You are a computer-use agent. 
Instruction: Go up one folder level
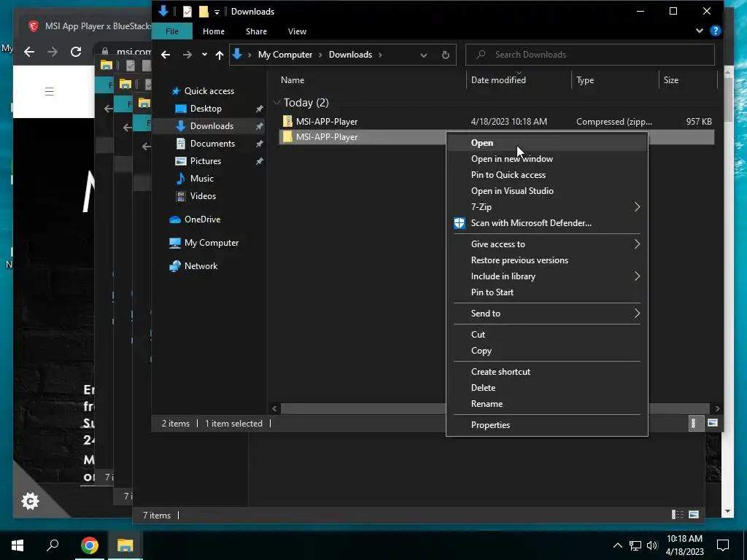coord(219,55)
